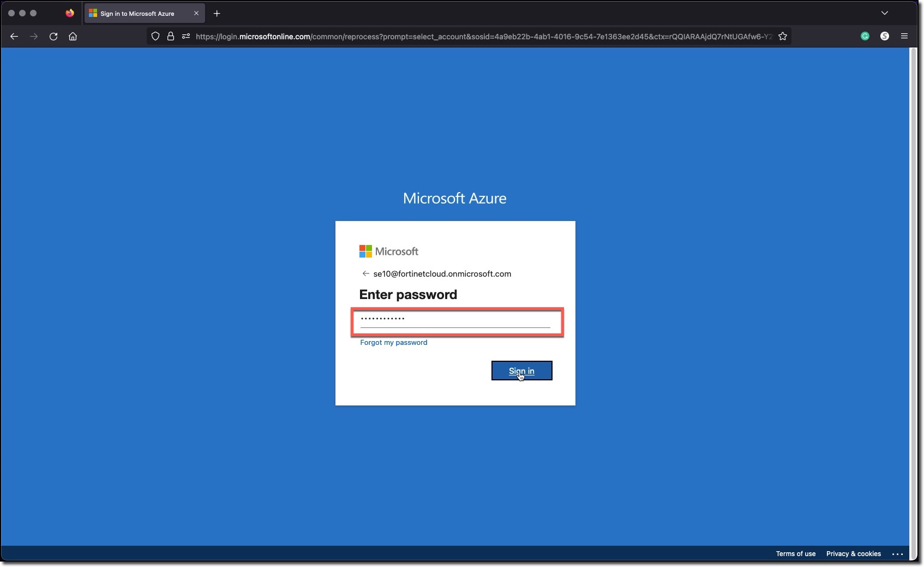Click the se10@fortinetcloud.onmicrosoft.com account text
Image resolution: width=924 pixels, height=567 pixels.
[x=442, y=274]
